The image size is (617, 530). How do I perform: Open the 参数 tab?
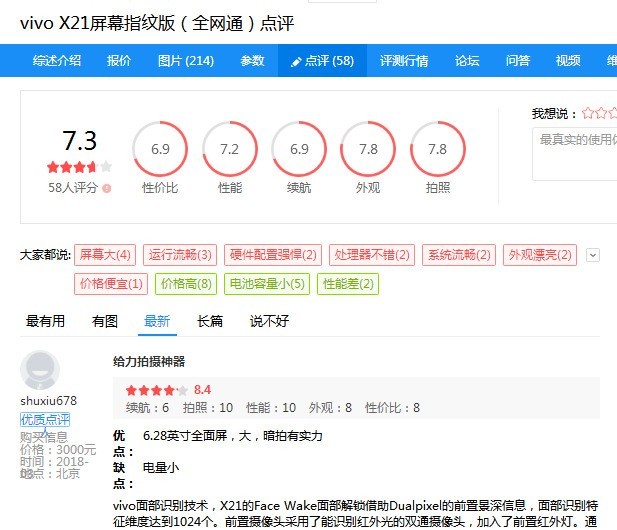pyautogui.click(x=252, y=61)
